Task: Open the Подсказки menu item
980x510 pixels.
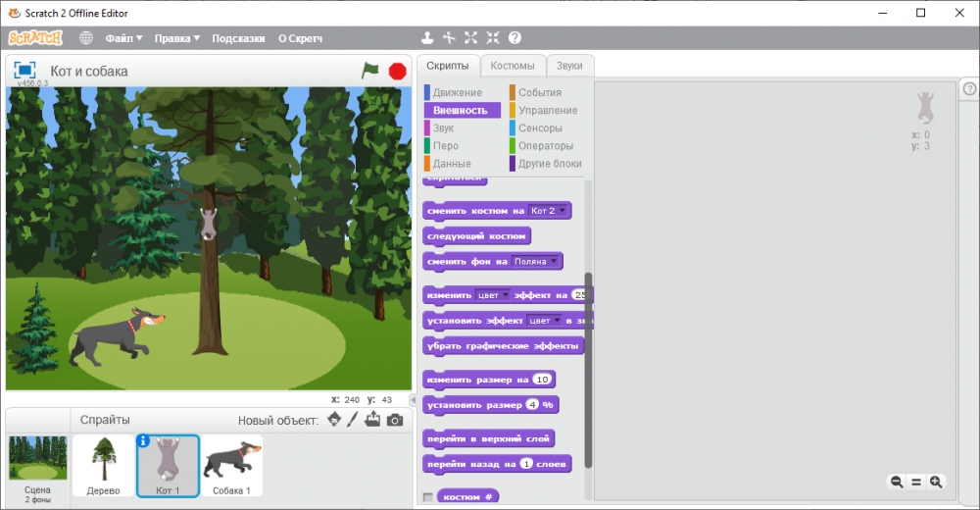Action: click(238, 38)
